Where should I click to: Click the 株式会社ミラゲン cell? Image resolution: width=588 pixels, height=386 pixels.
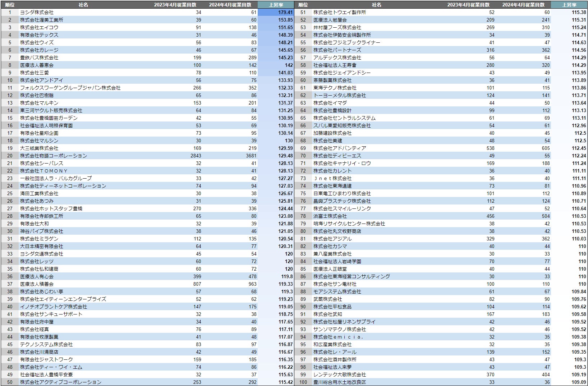39,239
